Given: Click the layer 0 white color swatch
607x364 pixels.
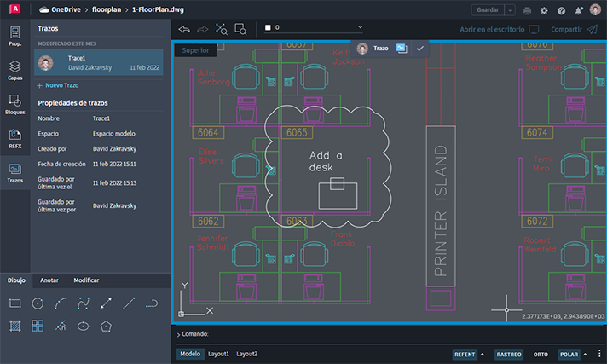Looking at the screenshot, I should pos(268,27).
